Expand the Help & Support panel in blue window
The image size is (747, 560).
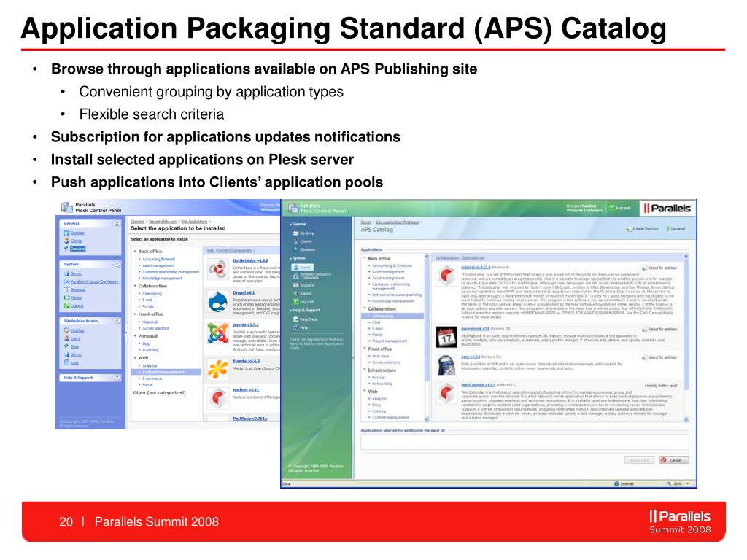pyautogui.click(x=117, y=378)
